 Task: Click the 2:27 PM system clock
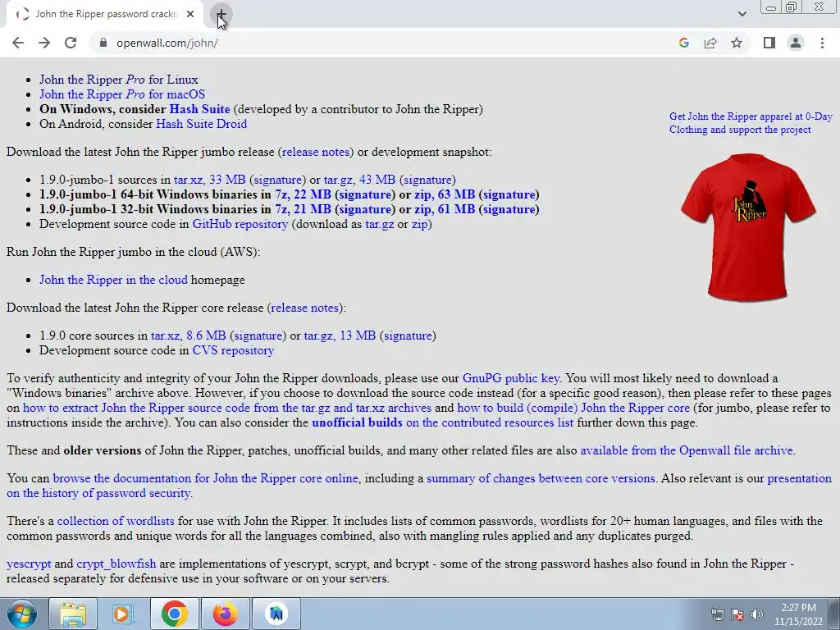[798, 614]
